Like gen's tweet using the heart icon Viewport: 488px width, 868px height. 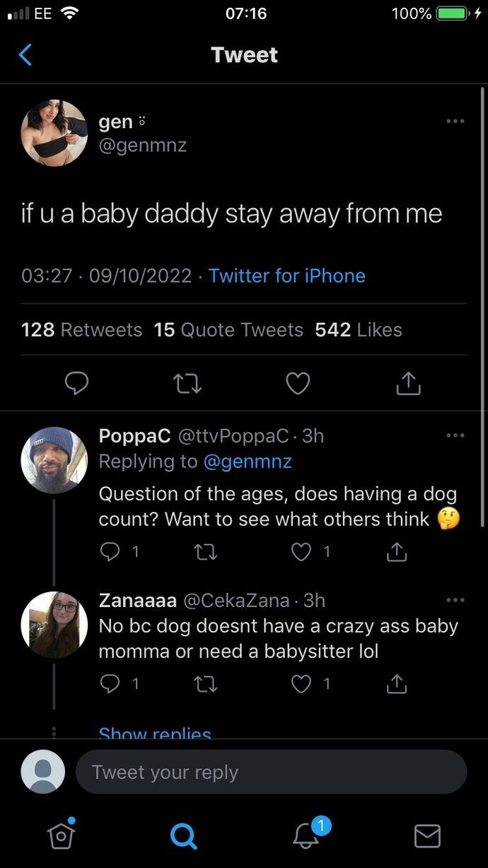click(x=298, y=383)
